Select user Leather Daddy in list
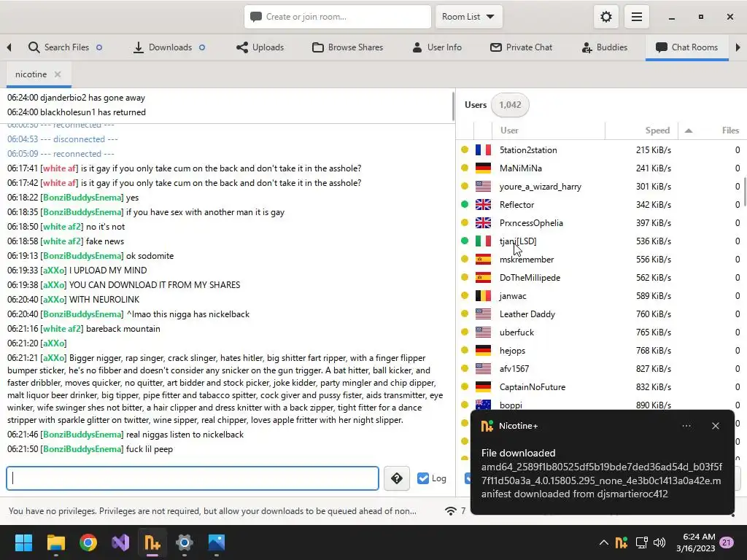Screen dimensions: 747x560 point(527,314)
